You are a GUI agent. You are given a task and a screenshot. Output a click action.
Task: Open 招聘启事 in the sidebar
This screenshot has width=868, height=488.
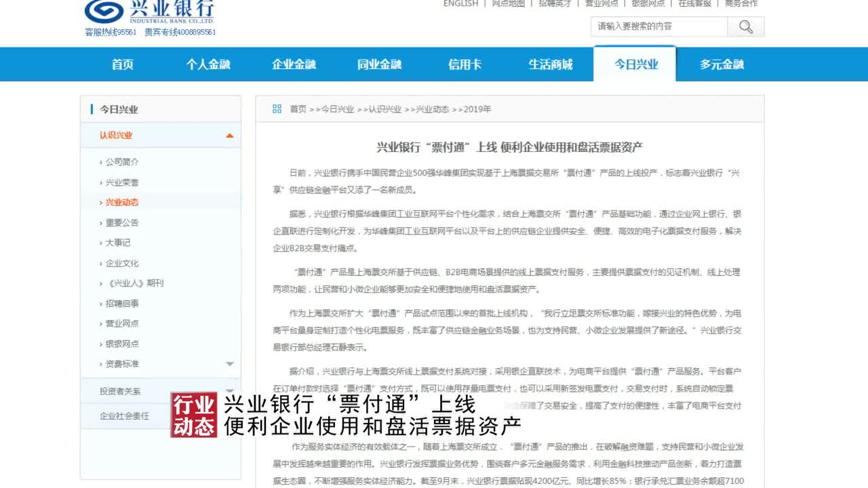click(x=122, y=304)
